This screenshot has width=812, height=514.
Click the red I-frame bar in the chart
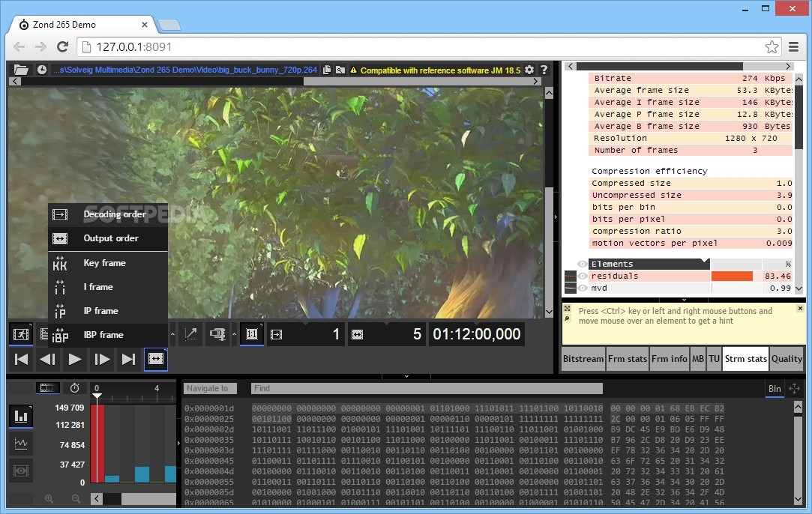97,444
